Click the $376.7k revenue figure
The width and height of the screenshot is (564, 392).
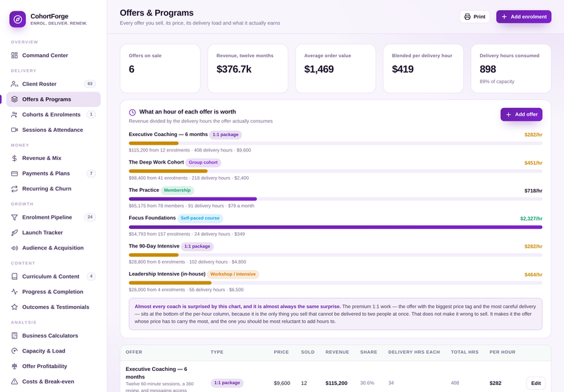tap(234, 69)
